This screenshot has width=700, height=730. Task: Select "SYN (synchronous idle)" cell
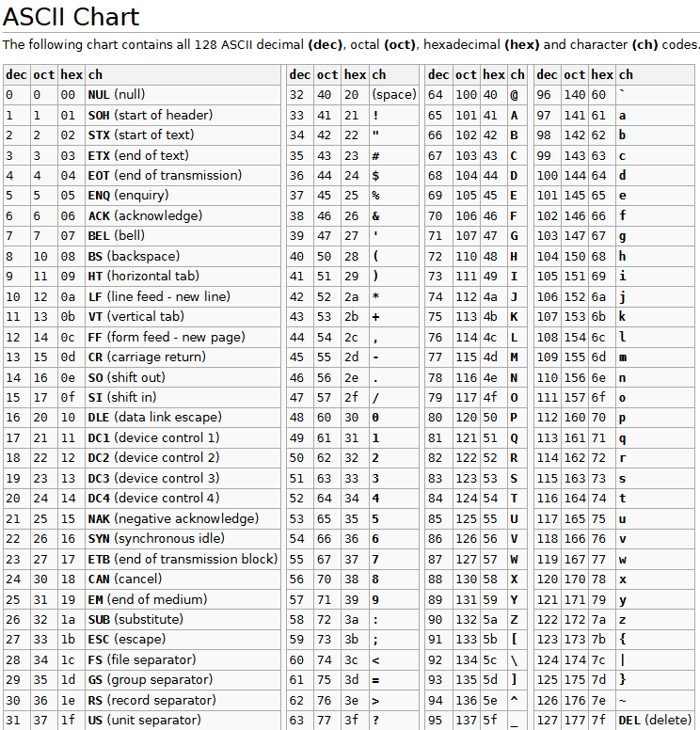[183, 539]
